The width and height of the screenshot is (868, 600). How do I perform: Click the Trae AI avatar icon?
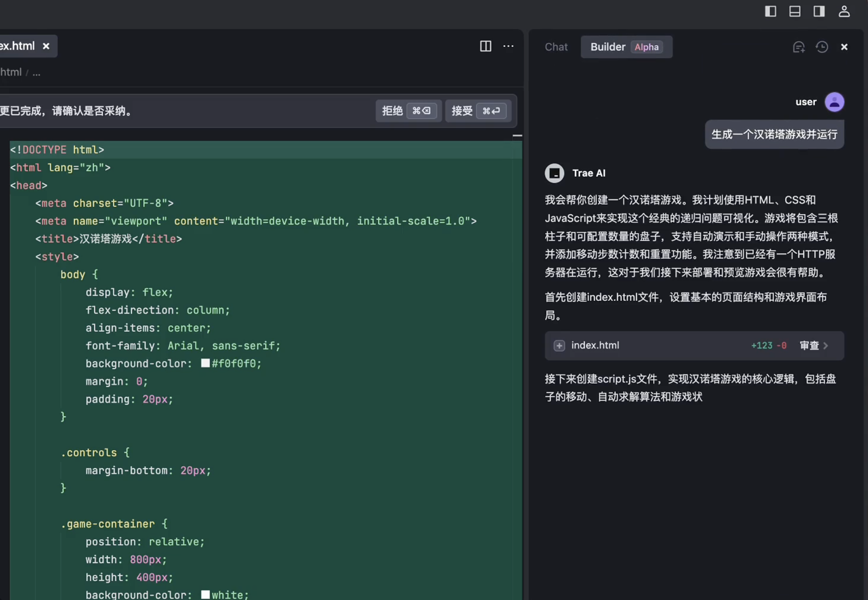tap(554, 173)
